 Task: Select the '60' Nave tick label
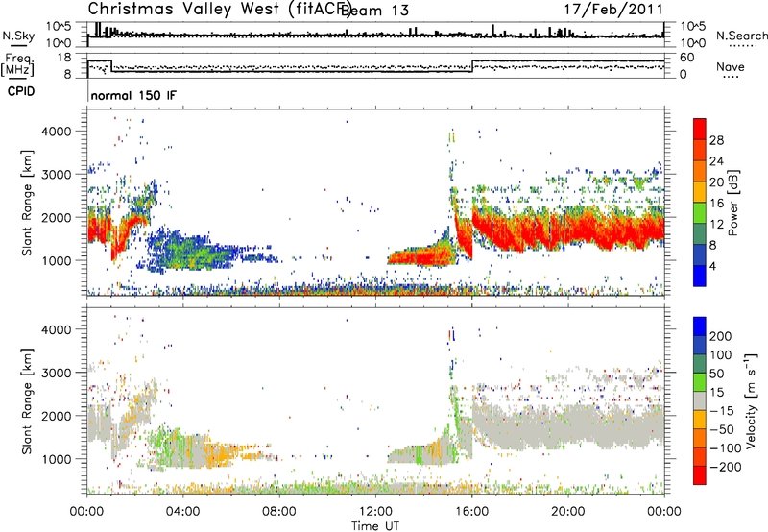click(687, 58)
